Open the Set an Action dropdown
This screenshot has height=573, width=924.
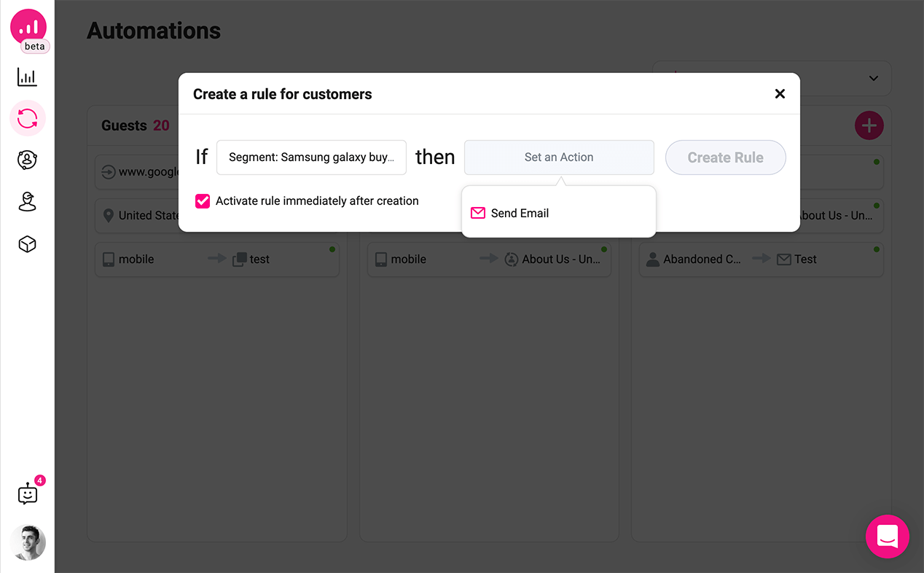click(x=559, y=157)
